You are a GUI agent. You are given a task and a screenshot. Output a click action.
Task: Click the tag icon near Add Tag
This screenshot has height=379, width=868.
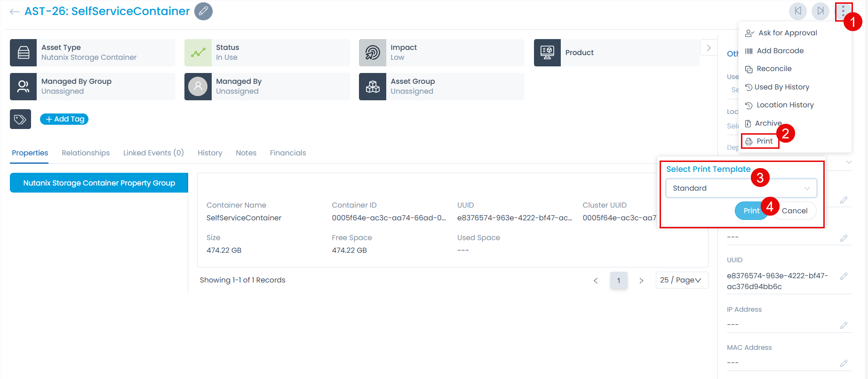coord(20,119)
